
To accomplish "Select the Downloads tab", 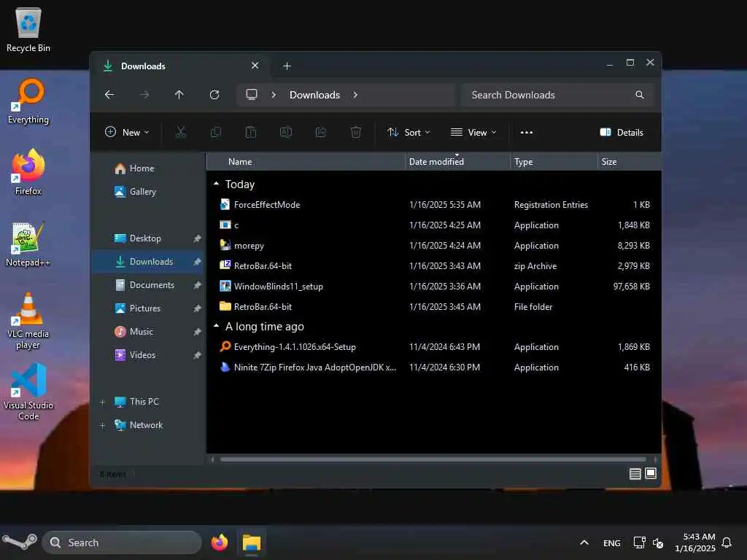I will 180,66.
